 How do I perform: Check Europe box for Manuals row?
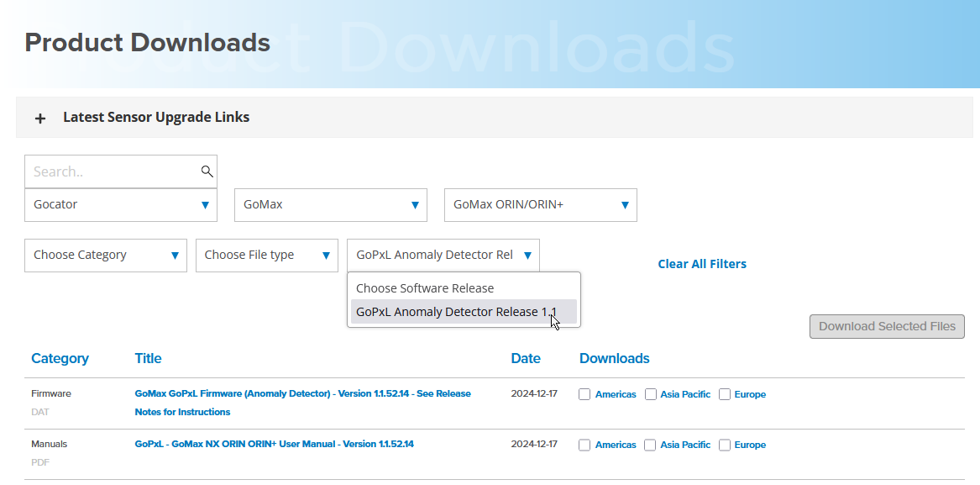[x=725, y=445]
